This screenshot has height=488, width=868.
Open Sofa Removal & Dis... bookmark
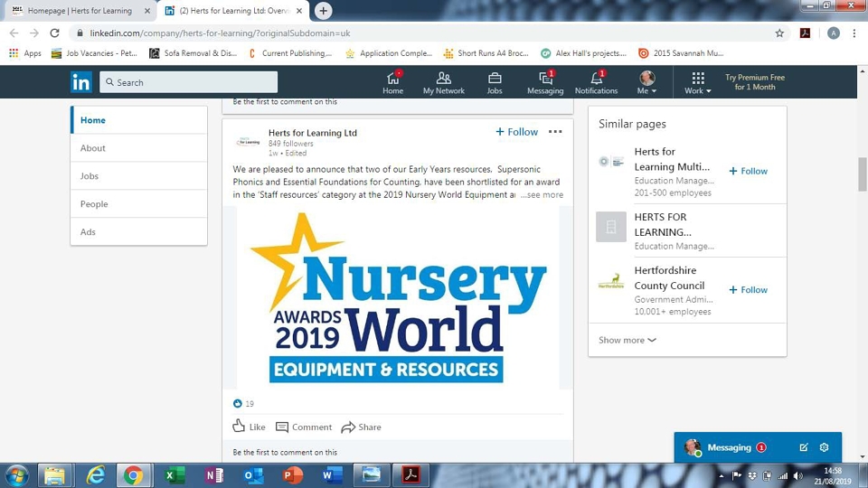tap(193, 53)
